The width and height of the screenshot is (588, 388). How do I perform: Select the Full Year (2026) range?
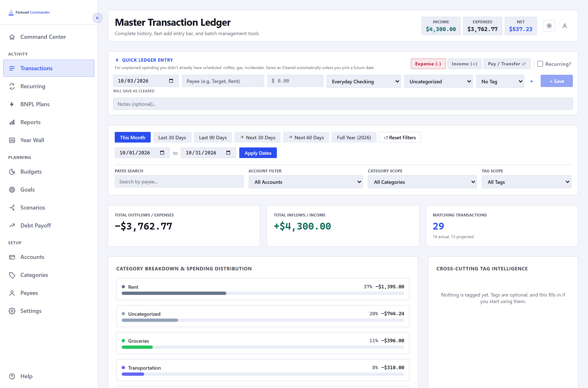pyautogui.click(x=354, y=137)
